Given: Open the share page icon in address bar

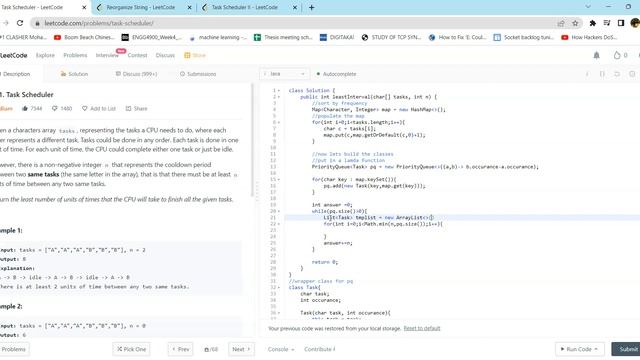Looking at the screenshot, I should tap(561, 23).
